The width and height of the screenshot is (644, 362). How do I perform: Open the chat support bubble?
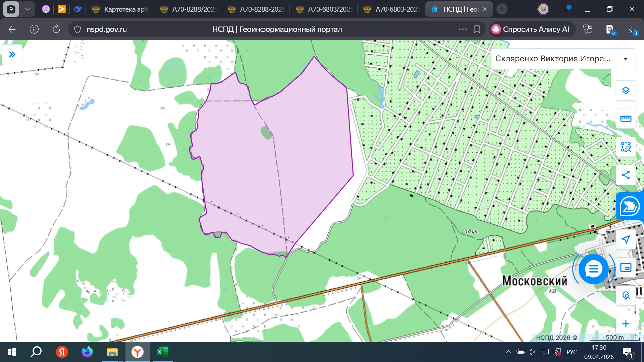[593, 269]
